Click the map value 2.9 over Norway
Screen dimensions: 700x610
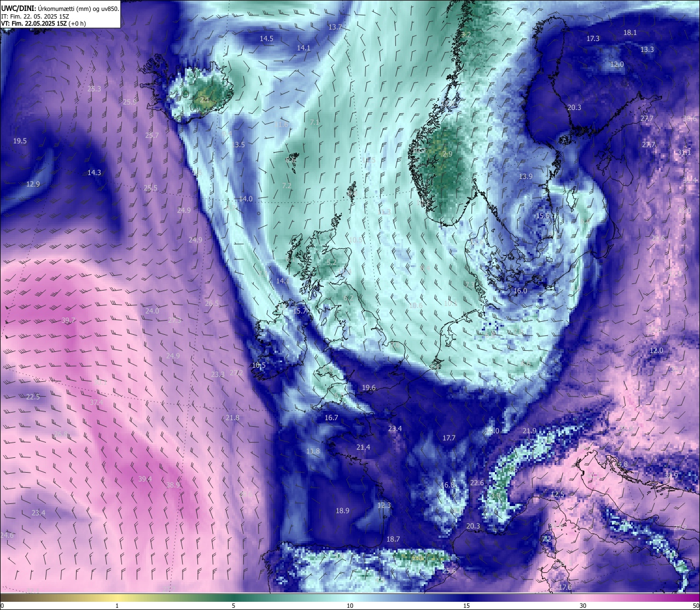tap(447, 154)
